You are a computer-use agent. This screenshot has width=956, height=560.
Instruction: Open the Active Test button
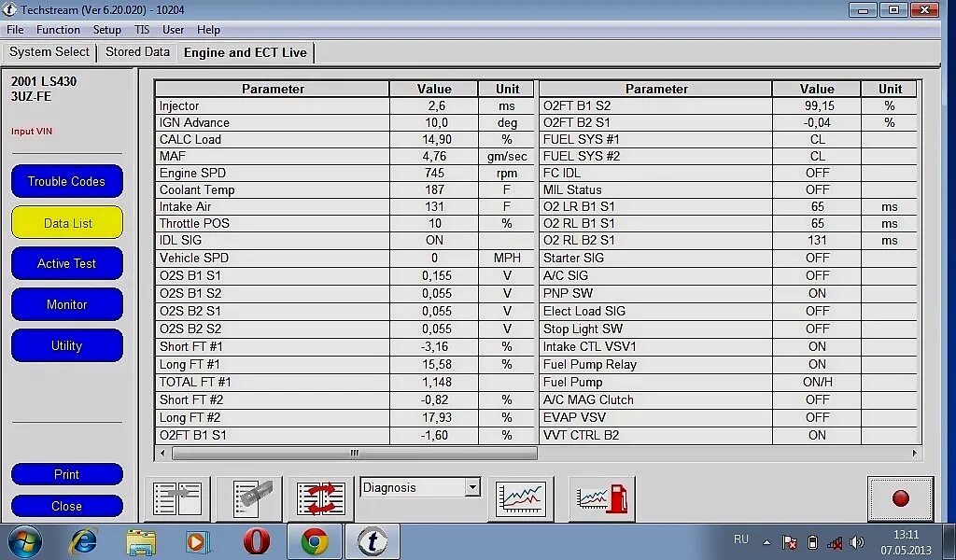pyautogui.click(x=66, y=263)
